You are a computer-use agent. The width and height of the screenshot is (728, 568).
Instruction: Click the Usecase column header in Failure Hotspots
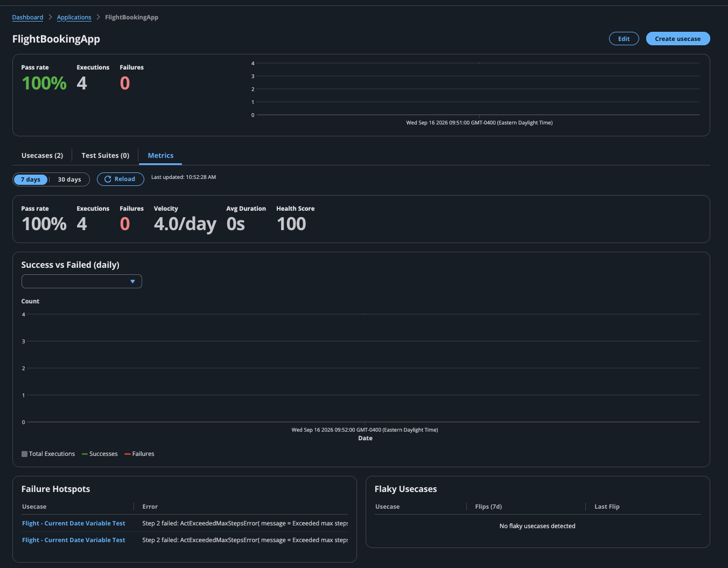tap(34, 507)
